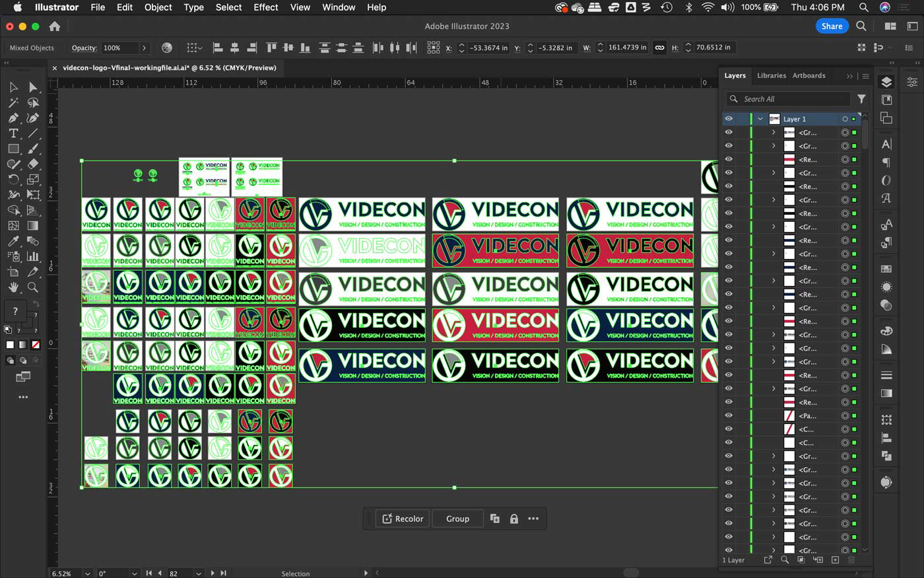Open the zoom level dropdown at 6.52%

click(87, 573)
